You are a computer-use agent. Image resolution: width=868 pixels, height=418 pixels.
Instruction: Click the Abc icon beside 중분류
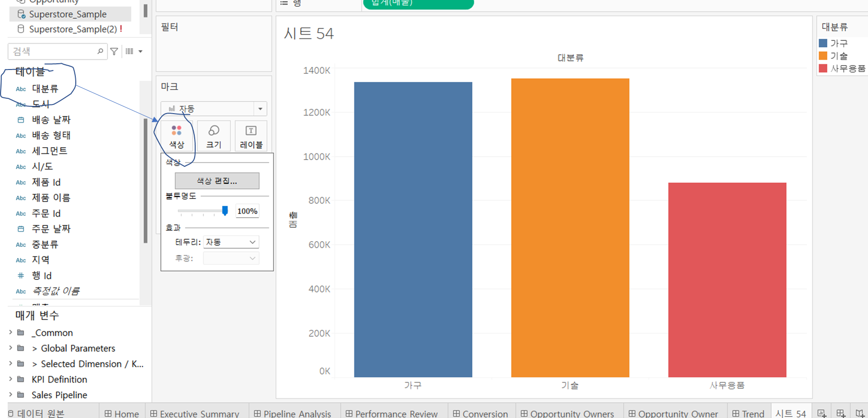[x=21, y=244]
